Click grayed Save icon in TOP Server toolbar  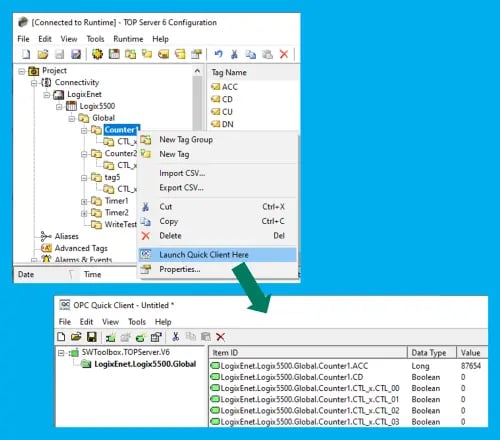(59, 54)
